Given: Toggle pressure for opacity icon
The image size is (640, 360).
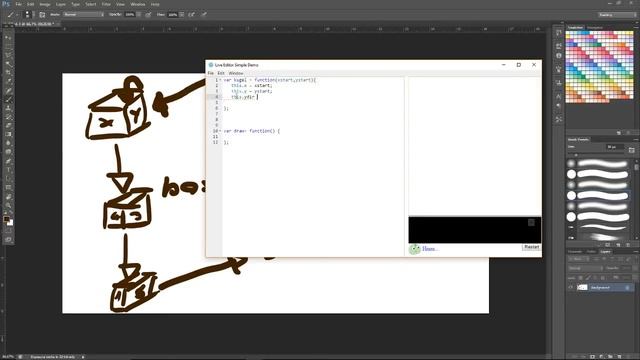Looking at the screenshot, I should pos(148,15).
